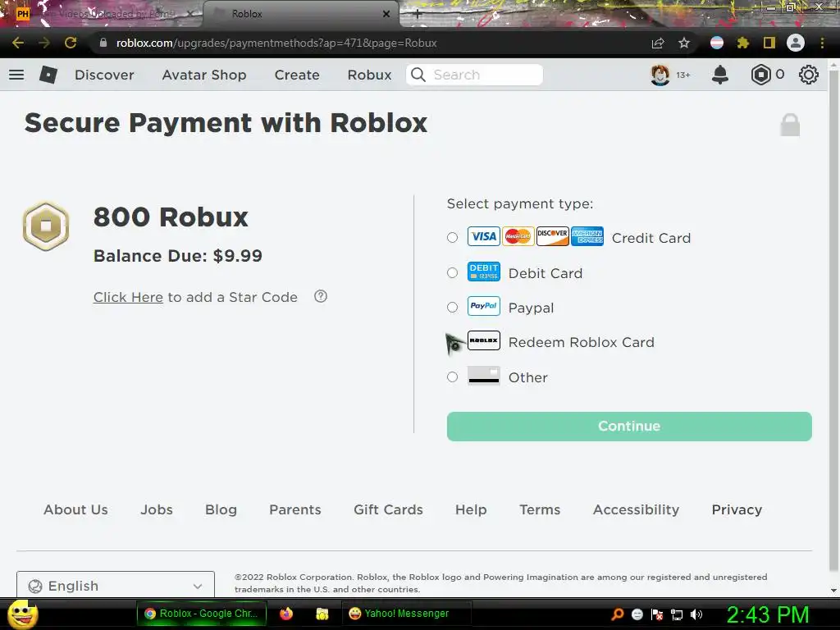
Task: Click the start button smiley icon
Action: tap(22, 614)
